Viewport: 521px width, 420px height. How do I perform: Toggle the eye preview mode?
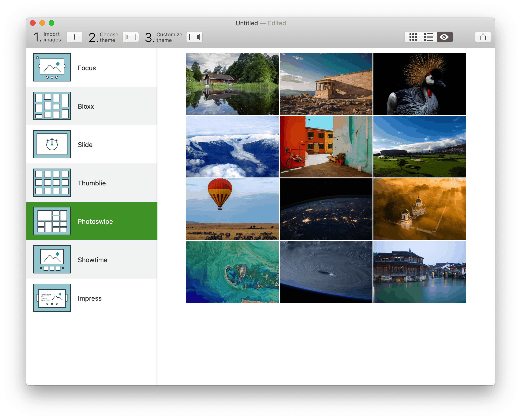tap(444, 37)
